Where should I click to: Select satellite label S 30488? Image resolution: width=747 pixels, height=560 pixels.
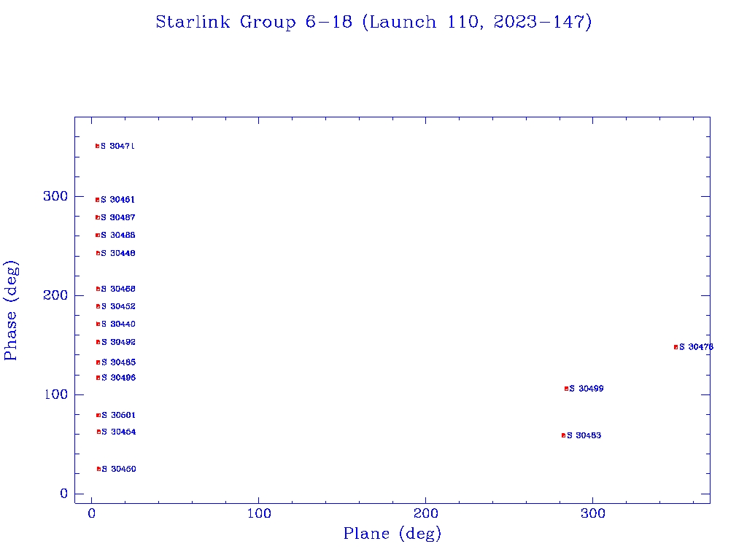[118, 236]
